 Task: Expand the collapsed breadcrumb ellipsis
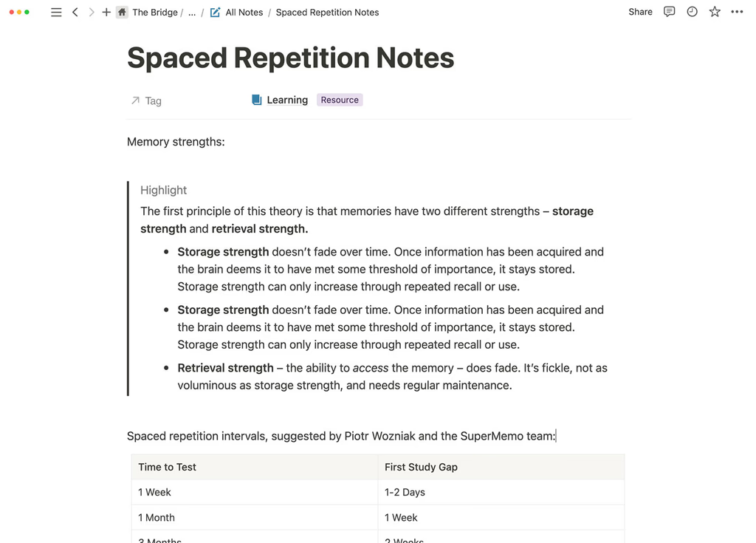(x=192, y=13)
